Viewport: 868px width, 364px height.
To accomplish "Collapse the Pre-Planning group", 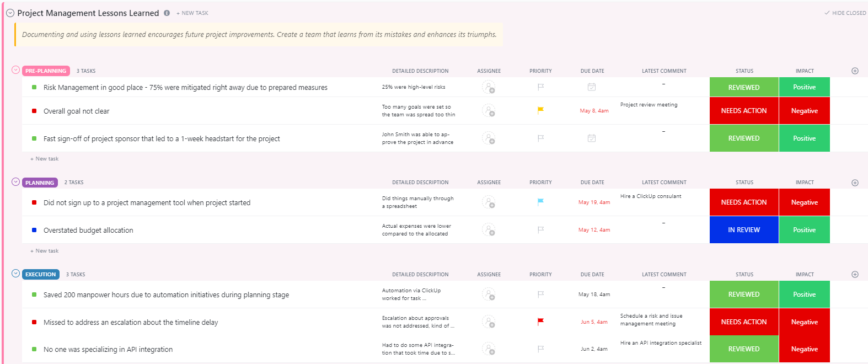I will [x=15, y=70].
